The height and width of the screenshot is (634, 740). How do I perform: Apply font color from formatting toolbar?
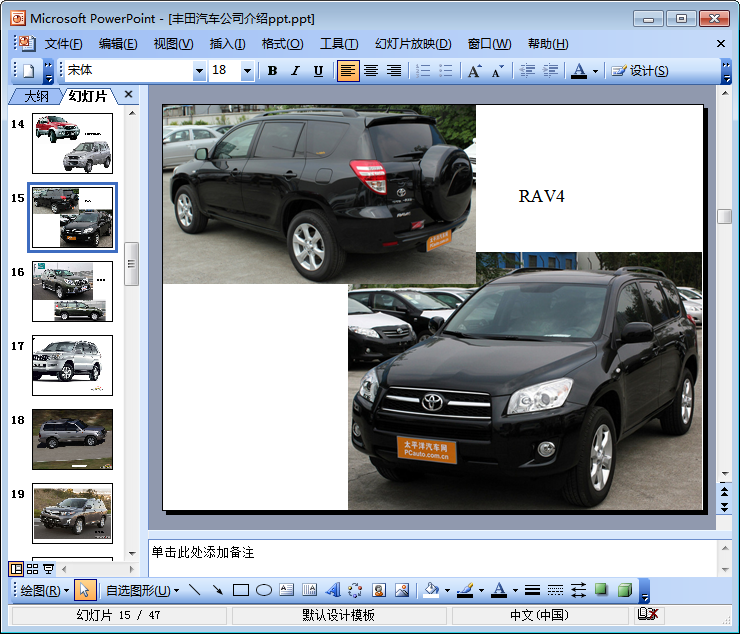click(579, 71)
